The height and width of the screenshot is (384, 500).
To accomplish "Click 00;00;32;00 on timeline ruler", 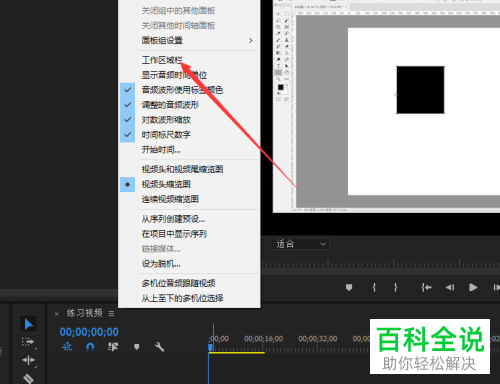I will coord(318,339).
